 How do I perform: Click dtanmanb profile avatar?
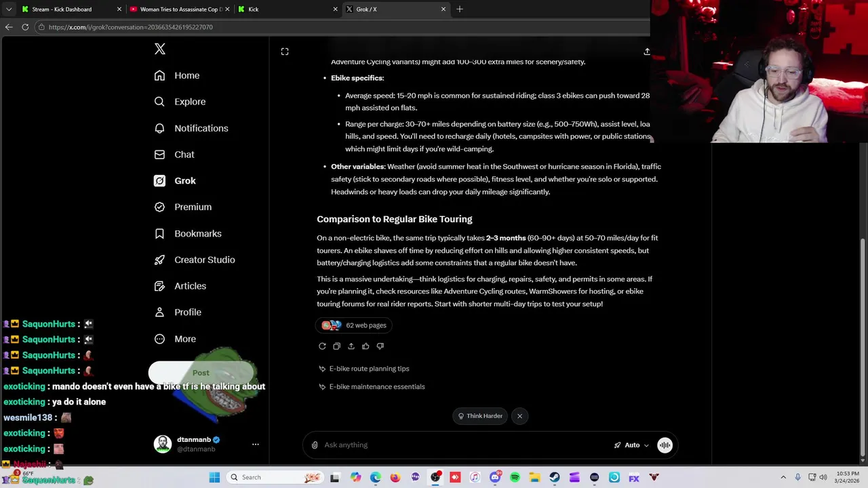[x=163, y=444]
